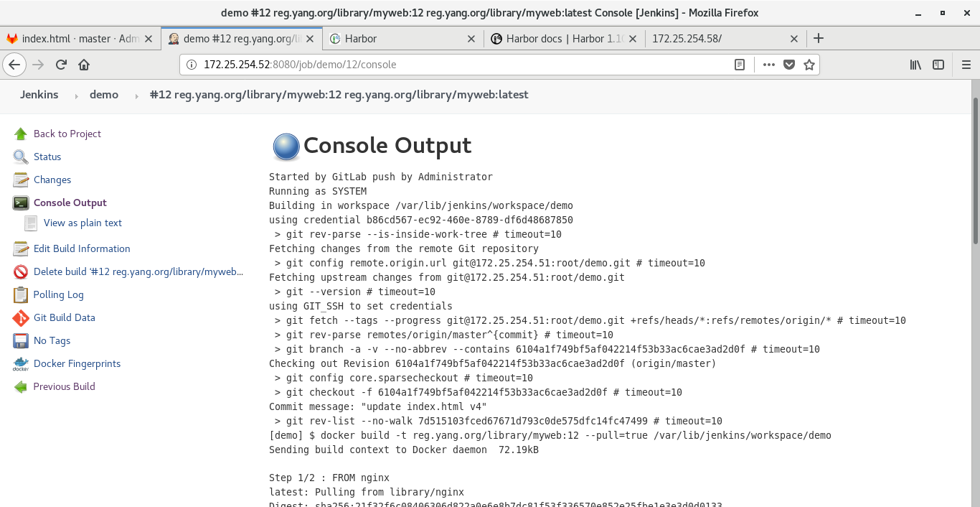The width and height of the screenshot is (980, 507).
Task: Click the Previous Build left arrow icon
Action: pyautogui.click(x=21, y=386)
